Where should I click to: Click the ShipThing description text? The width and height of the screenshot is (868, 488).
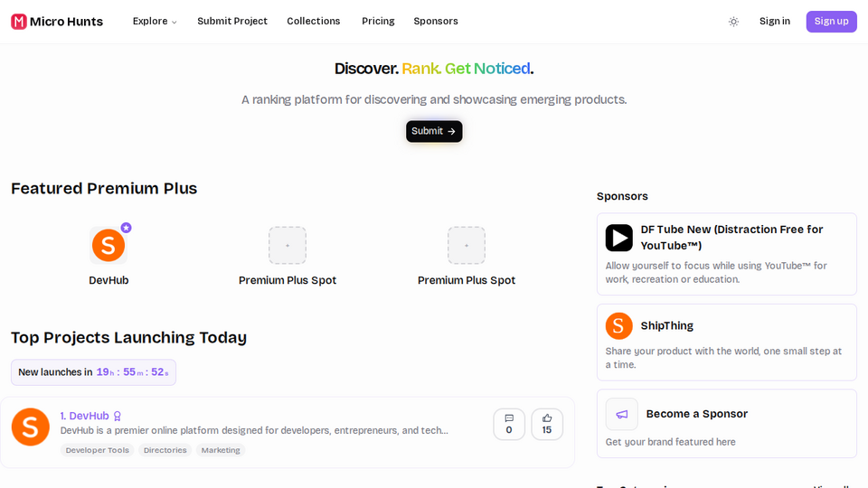tap(723, 358)
